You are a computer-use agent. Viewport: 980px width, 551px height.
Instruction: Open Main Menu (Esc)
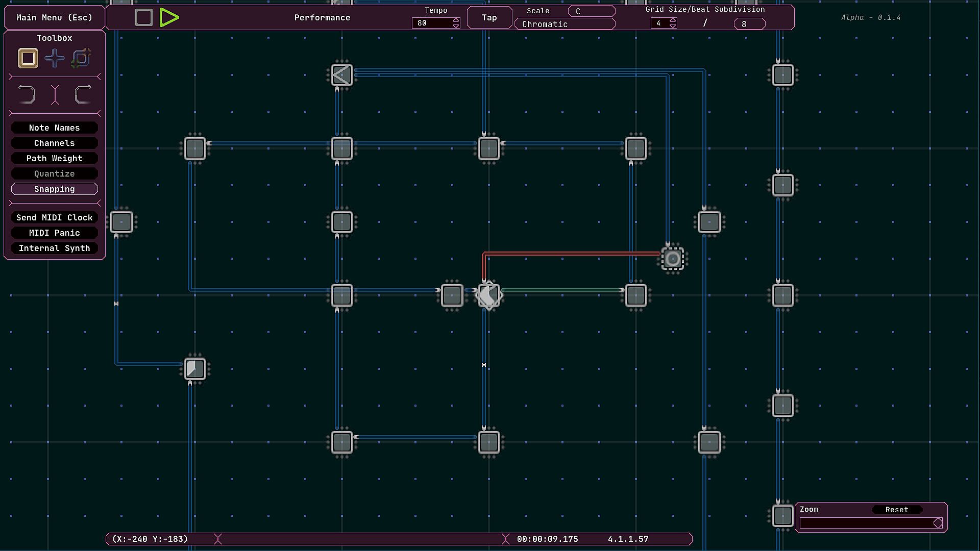[55, 17]
